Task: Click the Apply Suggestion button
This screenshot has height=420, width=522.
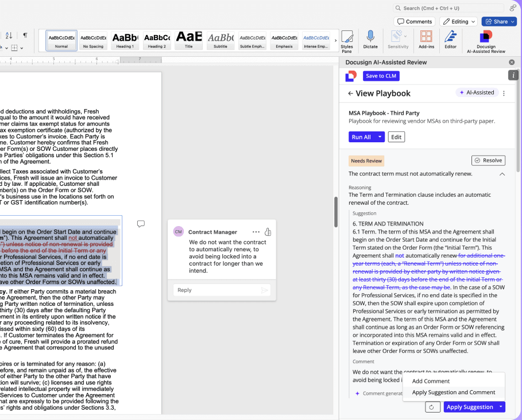Action: (x=470, y=407)
